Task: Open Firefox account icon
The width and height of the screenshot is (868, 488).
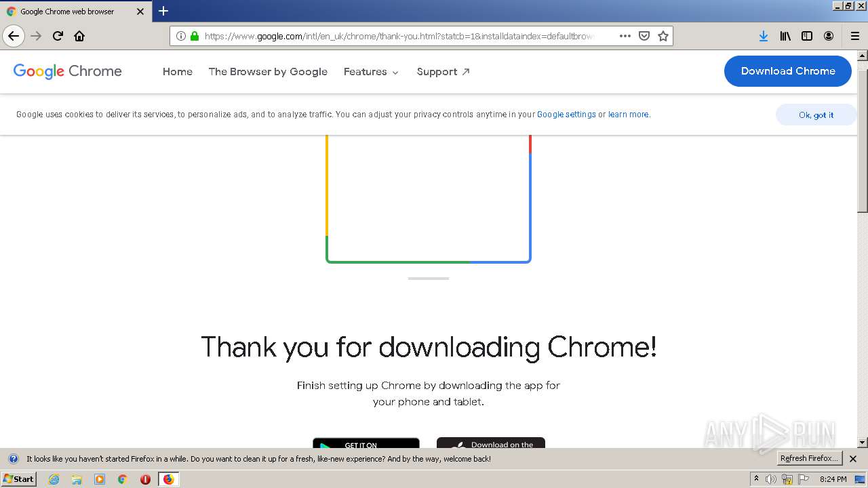Action: coord(829,36)
